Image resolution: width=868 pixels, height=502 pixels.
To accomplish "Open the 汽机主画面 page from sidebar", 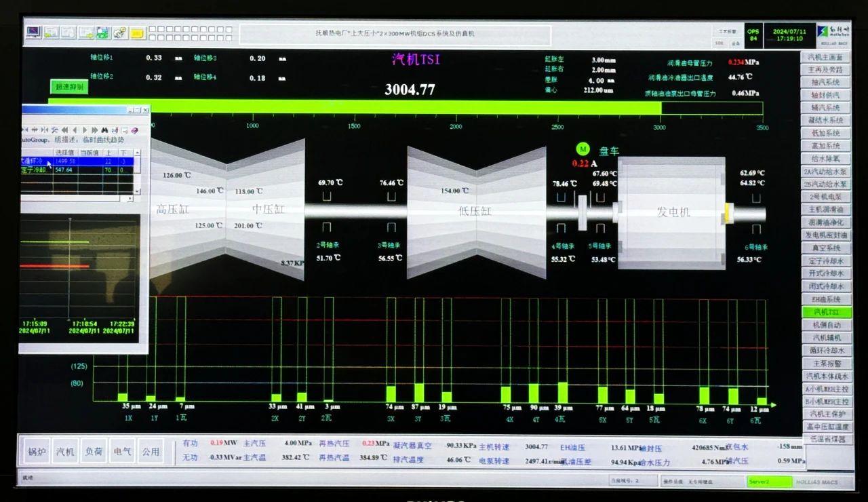I will point(825,57).
